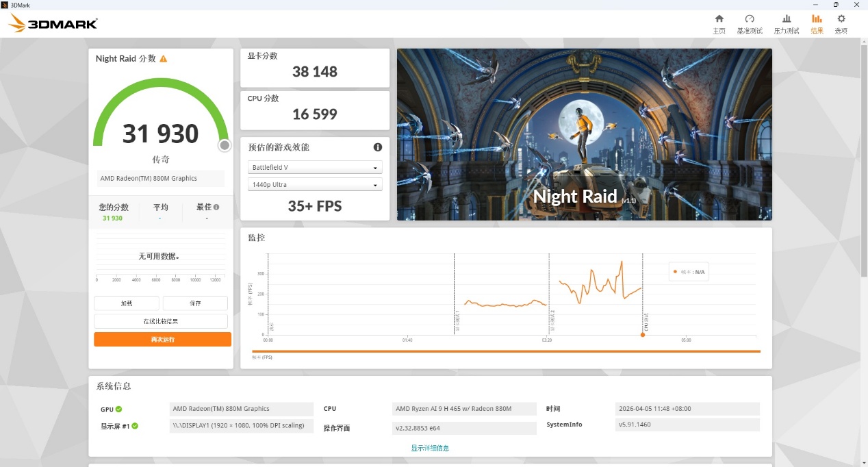868x467 pixels.
Task: Click the 3DMark logo in header
Action: (x=53, y=24)
